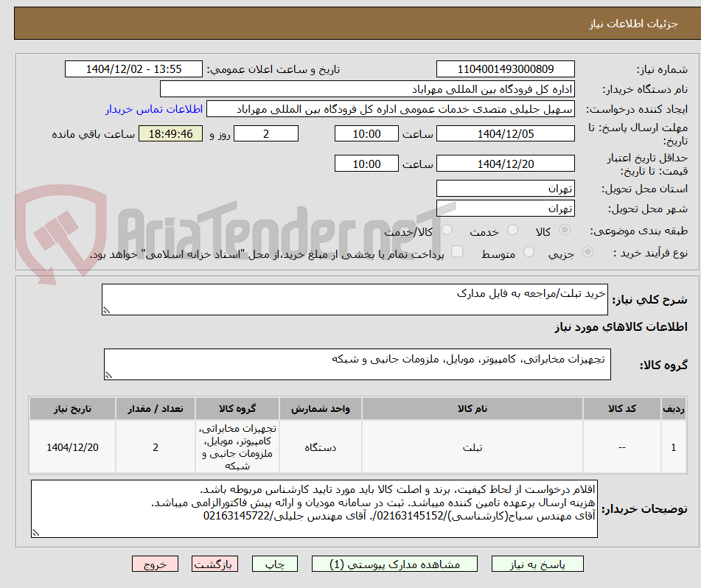Viewport: 701px width, 588px height.
Task: Click the تاریخ نیاز column header
Action: [72, 409]
